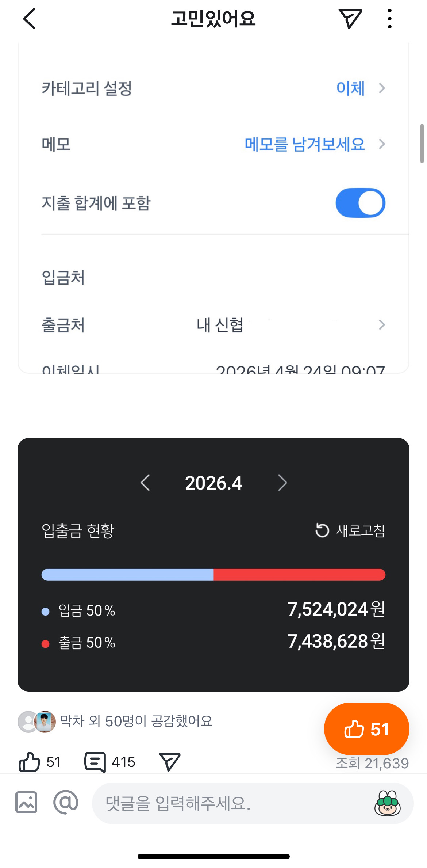The width and height of the screenshot is (427, 868).
Task: Tap the @ mention icon
Action: [66, 803]
